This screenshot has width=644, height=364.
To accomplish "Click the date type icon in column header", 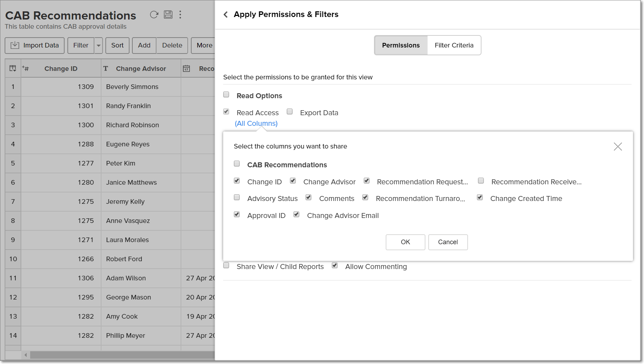I will pyautogui.click(x=187, y=68).
